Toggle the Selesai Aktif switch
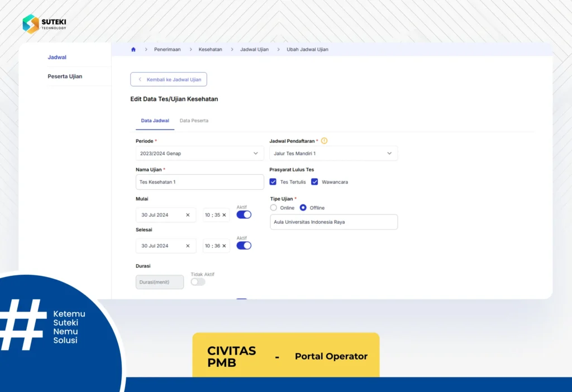 tap(244, 246)
